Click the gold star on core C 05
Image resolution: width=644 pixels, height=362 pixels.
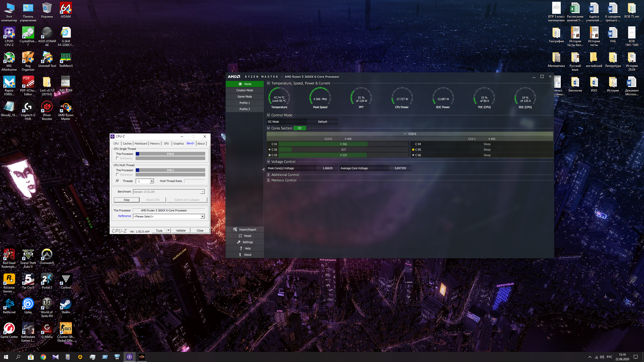[413, 150]
